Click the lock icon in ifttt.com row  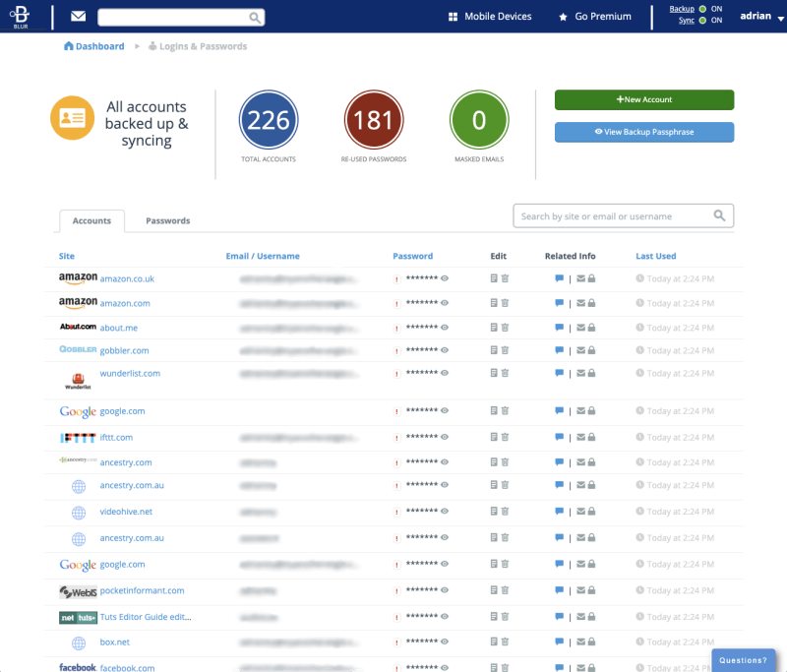[x=592, y=437]
